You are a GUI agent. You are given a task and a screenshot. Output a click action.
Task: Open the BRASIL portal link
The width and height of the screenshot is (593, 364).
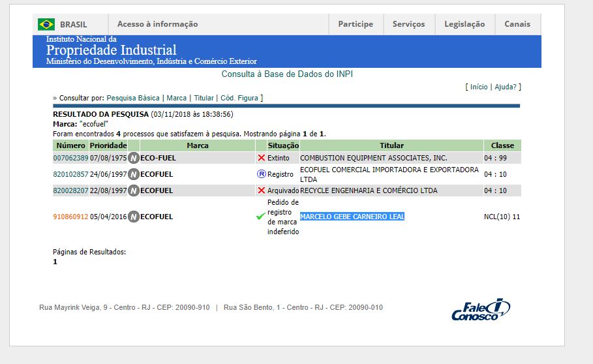pos(73,25)
